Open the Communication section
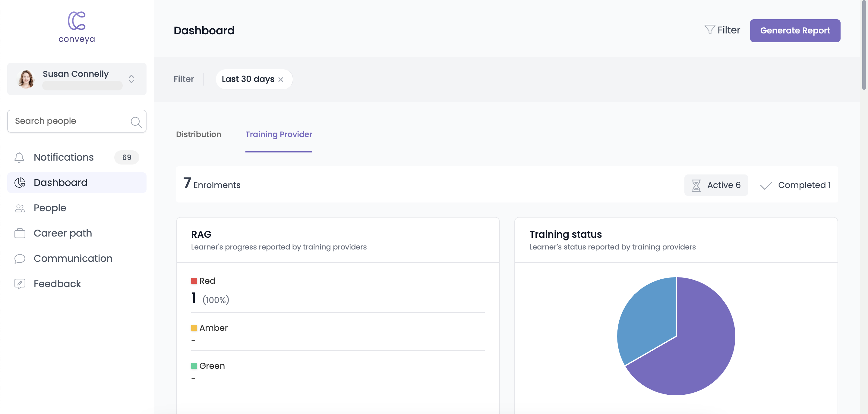The width and height of the screenshot is (868, 414). coord(77,258)
